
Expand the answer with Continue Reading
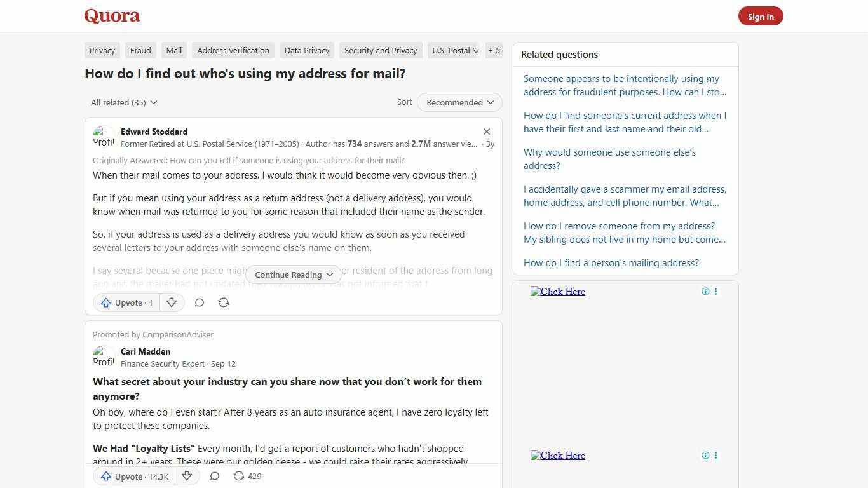point(293,274)
